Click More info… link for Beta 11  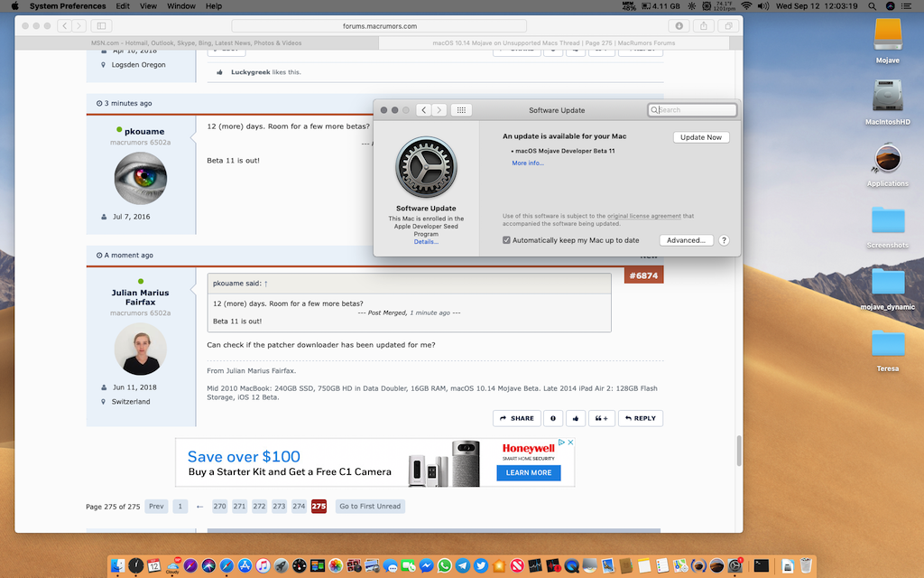coord(527,163)
